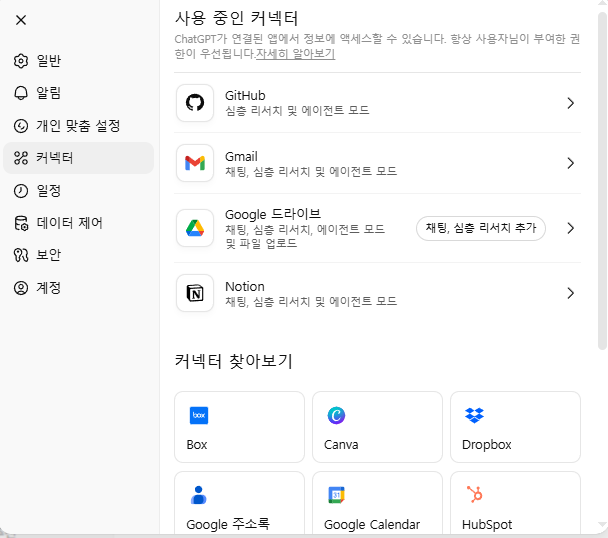
Task: Click the Google Calendar icon
Action: (x=336, y=495)
